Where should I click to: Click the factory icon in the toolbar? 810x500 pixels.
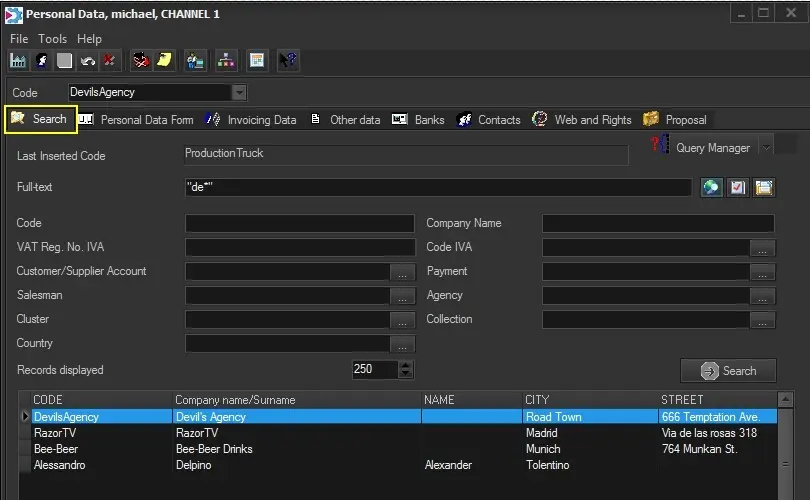pos(18,61)
